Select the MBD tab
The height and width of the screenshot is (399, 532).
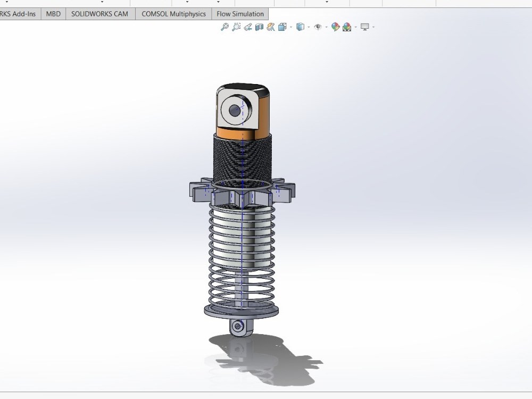click(x=53, y=14)
